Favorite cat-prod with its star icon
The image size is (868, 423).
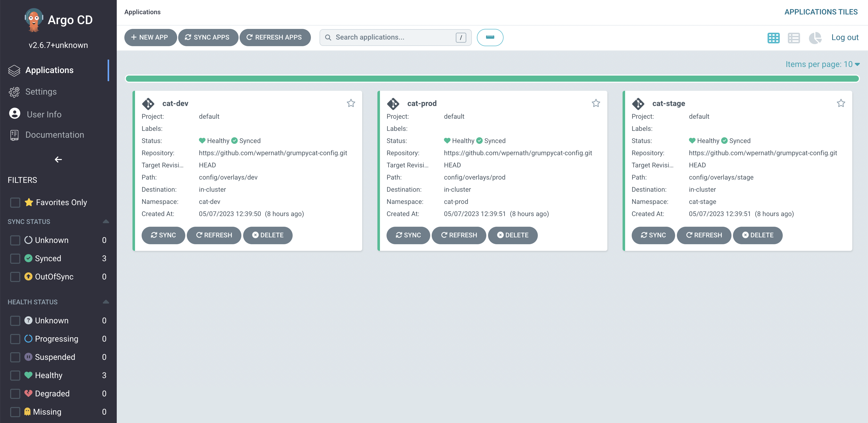pyautogui.click(x=596, y=103)
